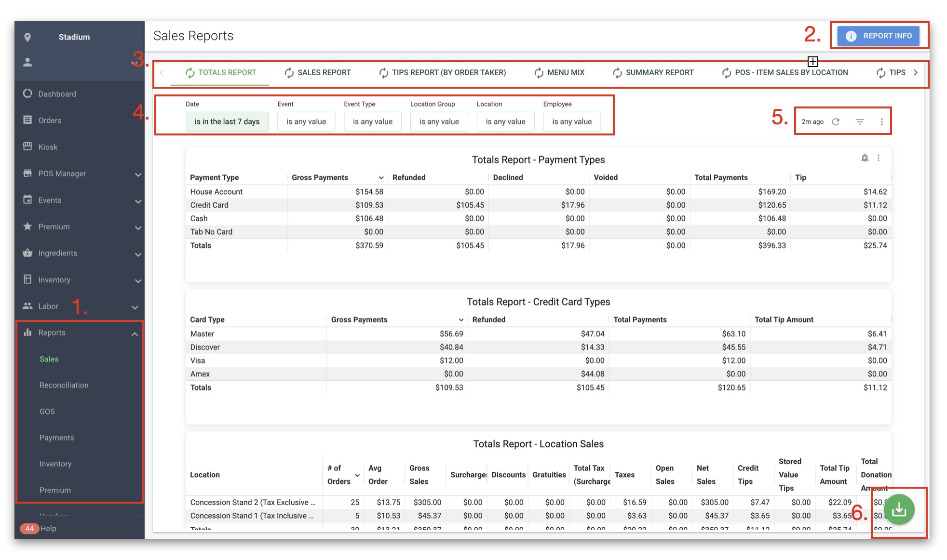Open the dashboard three-dot options menu
The width and height of the screenshot is (947, 560).
click(x=881, y=121)
